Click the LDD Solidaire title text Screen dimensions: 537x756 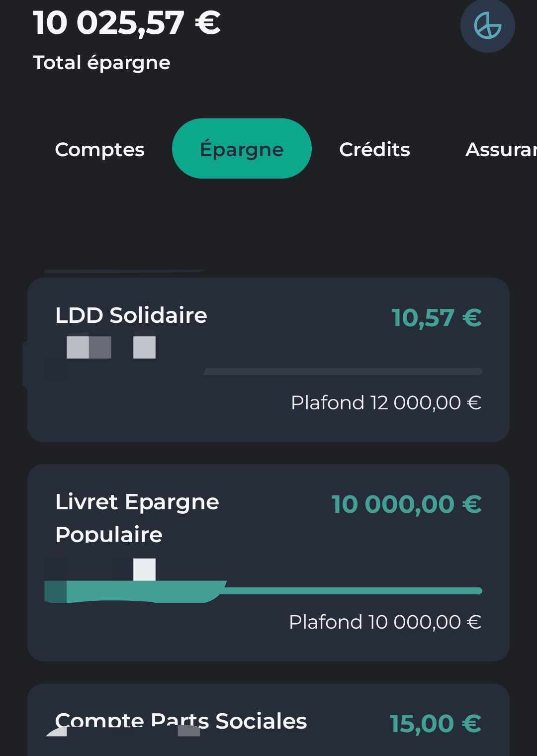click(131, 315)
